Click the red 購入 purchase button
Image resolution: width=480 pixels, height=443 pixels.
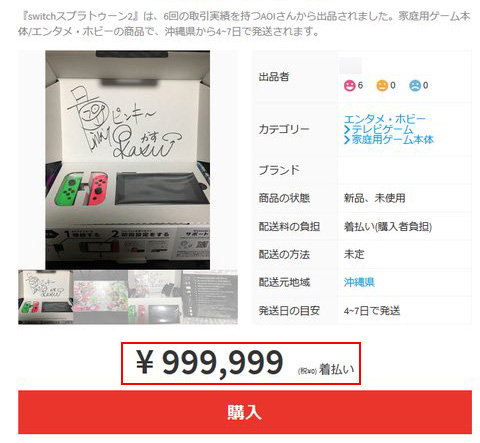point(245,412)
